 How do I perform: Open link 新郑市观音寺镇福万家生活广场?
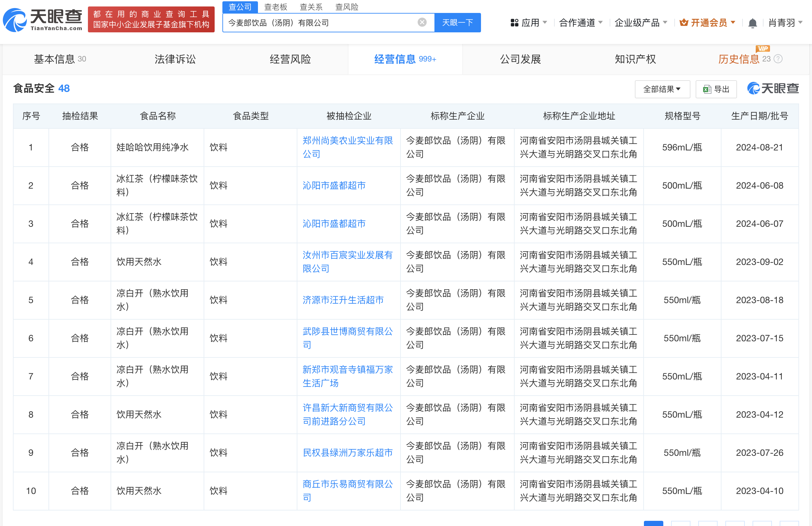[x=348, y=377]
